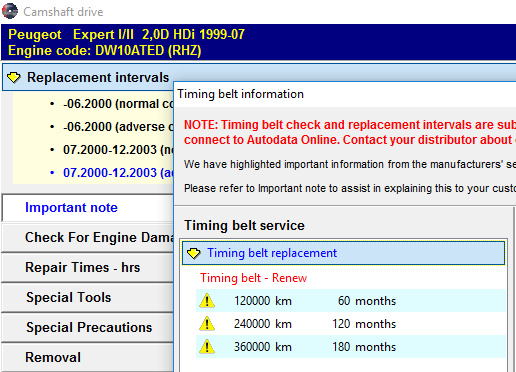516x372 pixels.
Task: Click the 120000 km 60 months row
Action: coord(351,301)
